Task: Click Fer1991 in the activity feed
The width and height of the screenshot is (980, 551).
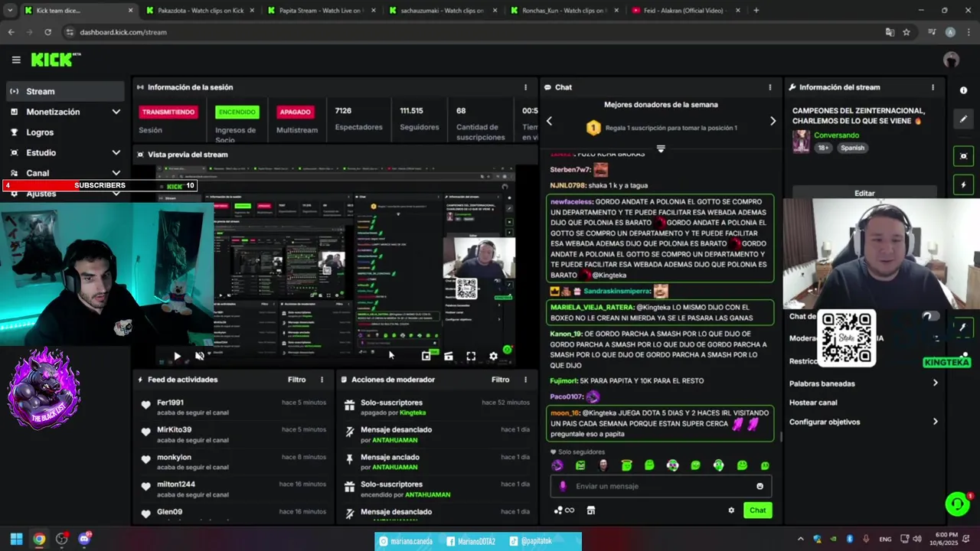Action: click(170, 403)
